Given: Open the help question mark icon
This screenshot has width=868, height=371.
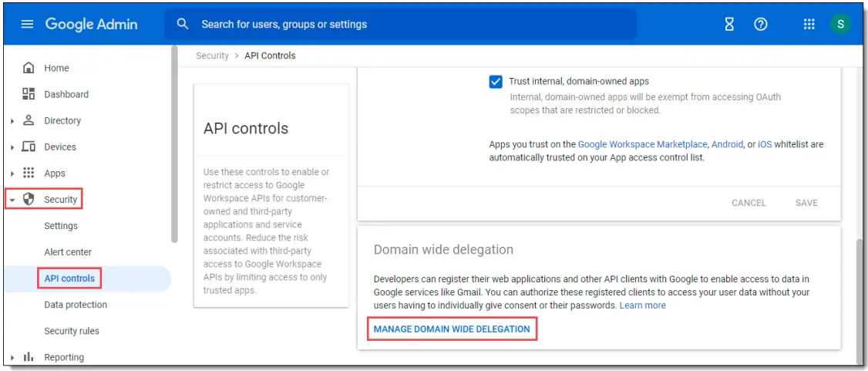Looking at the screenshot, I should point(761,25).
